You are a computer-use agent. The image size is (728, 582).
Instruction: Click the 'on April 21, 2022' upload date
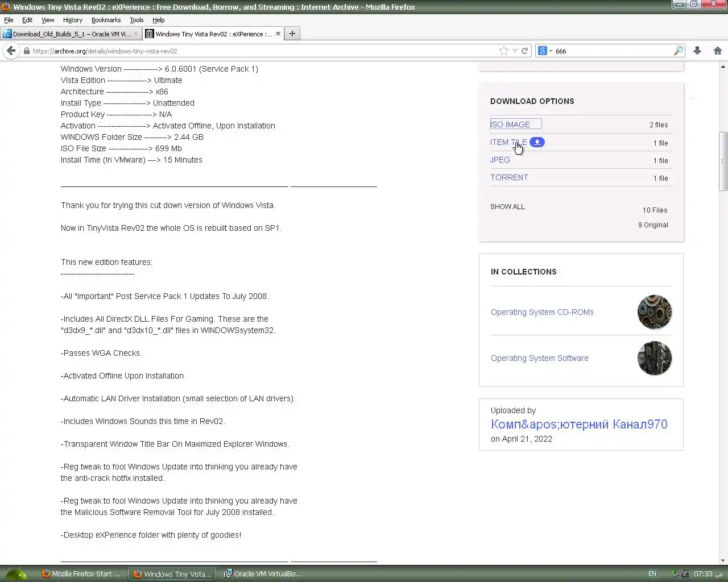(522, 439)
